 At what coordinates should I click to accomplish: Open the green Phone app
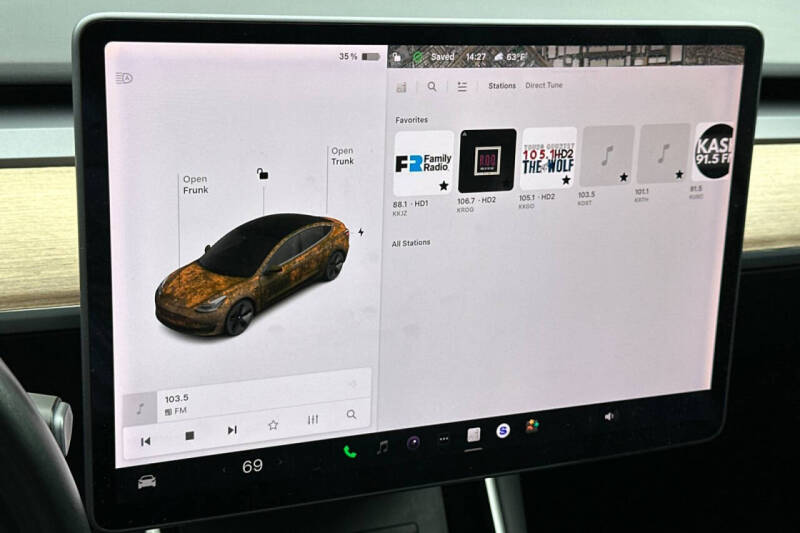click(349, 452)
